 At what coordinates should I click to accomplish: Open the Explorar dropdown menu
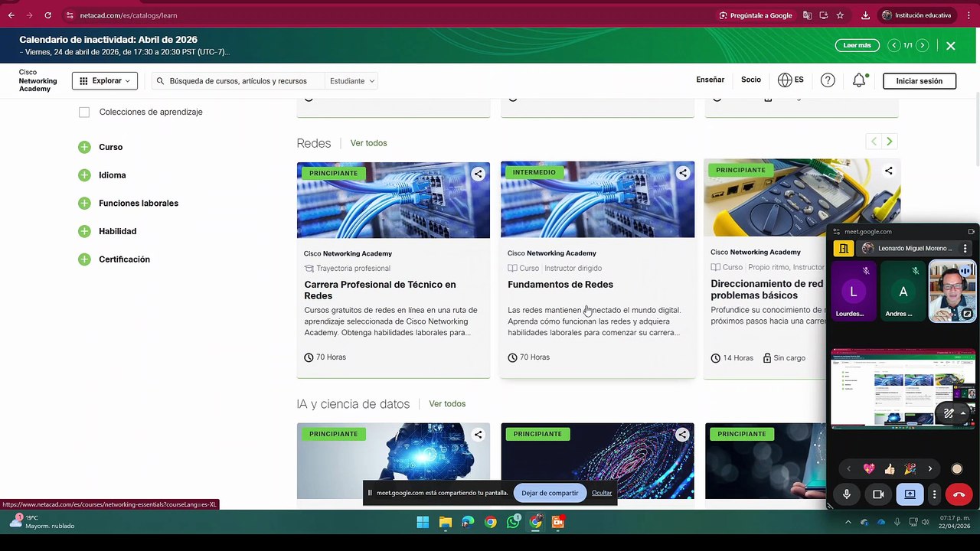pyautogui.click(x=105, y=81)
